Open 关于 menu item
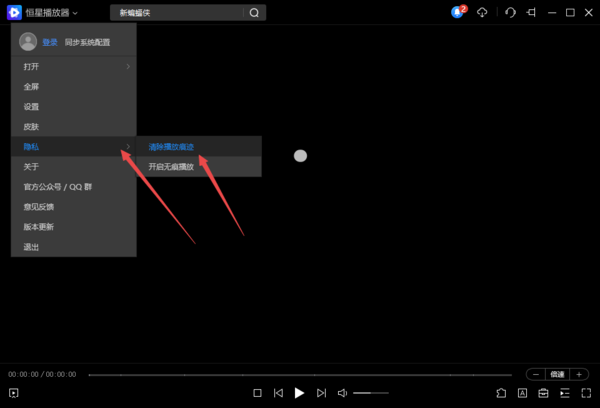The width and height of the screenshot is (600, 408). pyautogui.click(x=74, y=166)
